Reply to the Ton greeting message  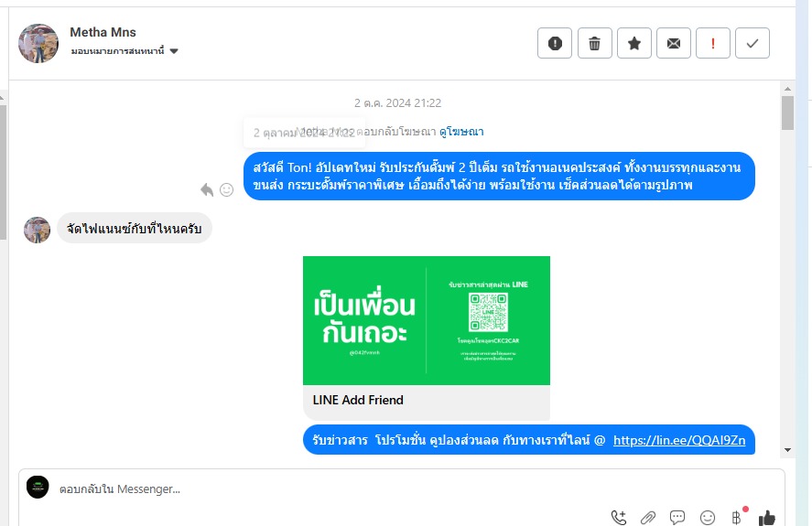[207, 190]
